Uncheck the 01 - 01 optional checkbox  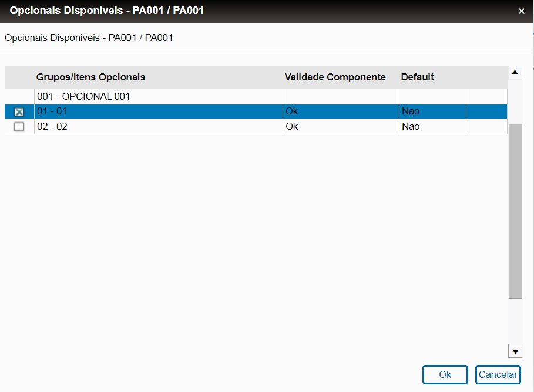coord(19,112)
